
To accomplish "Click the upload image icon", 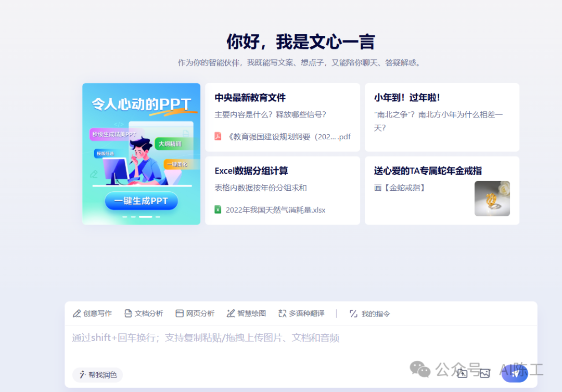I will point(484,373).
